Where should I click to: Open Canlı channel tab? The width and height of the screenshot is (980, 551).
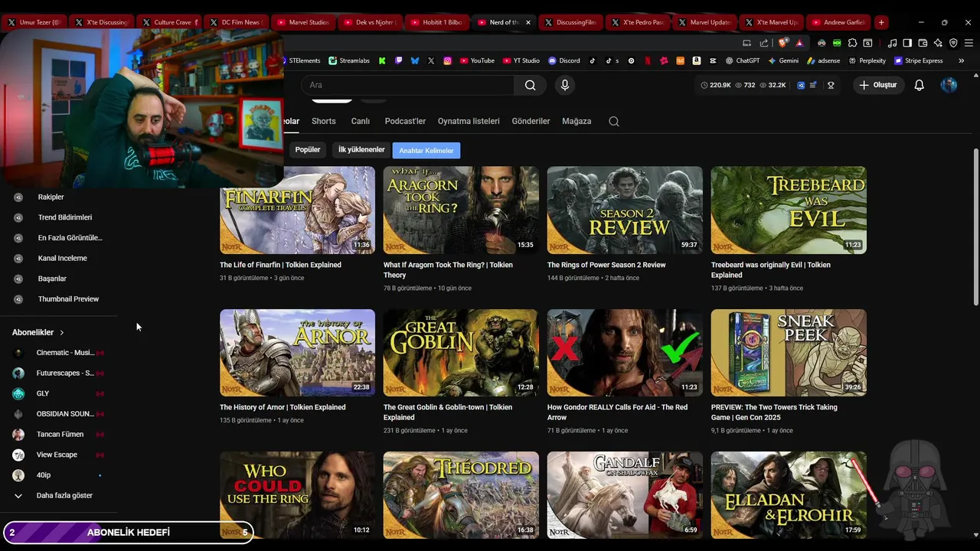coord(360,121)
